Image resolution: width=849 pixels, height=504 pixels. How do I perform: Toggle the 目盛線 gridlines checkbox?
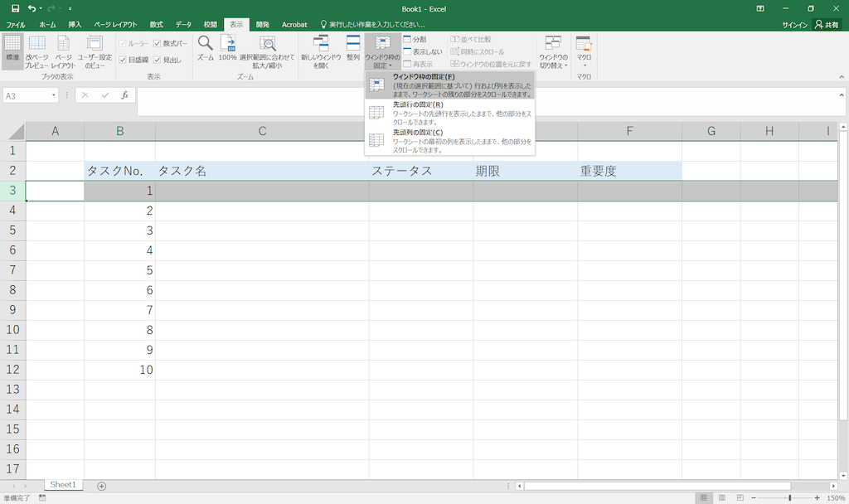[x=133, y=60]
